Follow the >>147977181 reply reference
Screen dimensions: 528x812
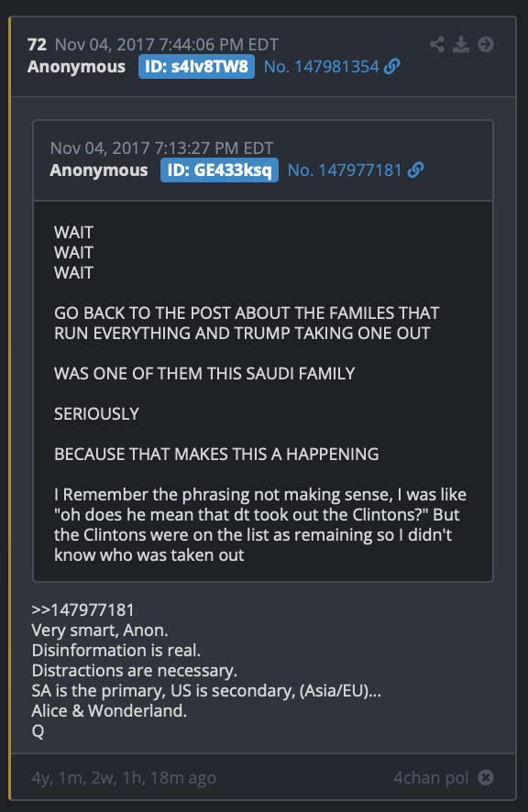tap(82, 610)
